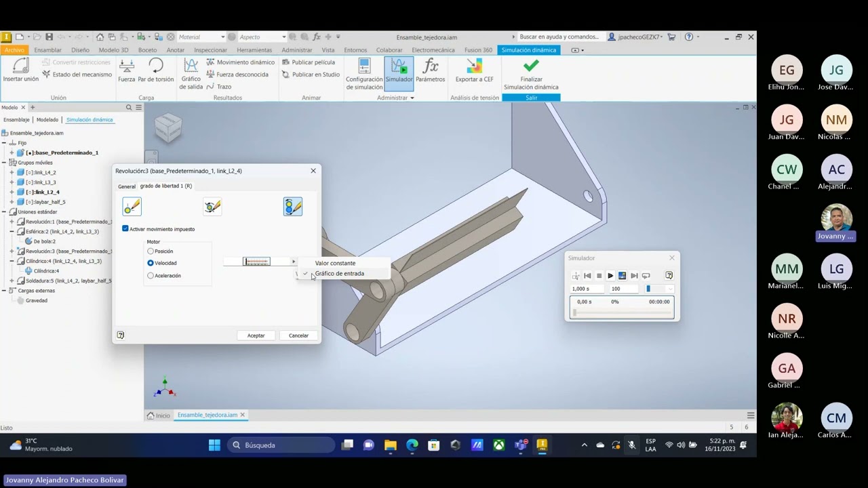Expand the laybar_half_5 group node
The image size is (868, 488).
pos(12,202)
